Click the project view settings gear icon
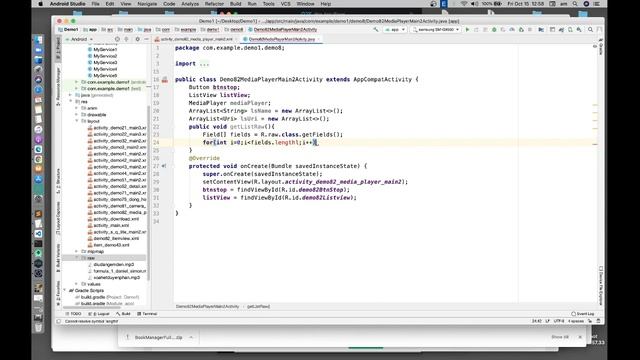Viewport: 640px width, 360px height. pos(137,39)
